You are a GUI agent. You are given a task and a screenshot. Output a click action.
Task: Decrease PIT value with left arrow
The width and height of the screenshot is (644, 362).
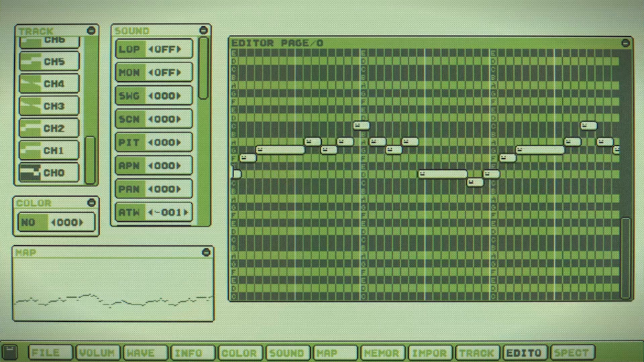pos(151,143)
